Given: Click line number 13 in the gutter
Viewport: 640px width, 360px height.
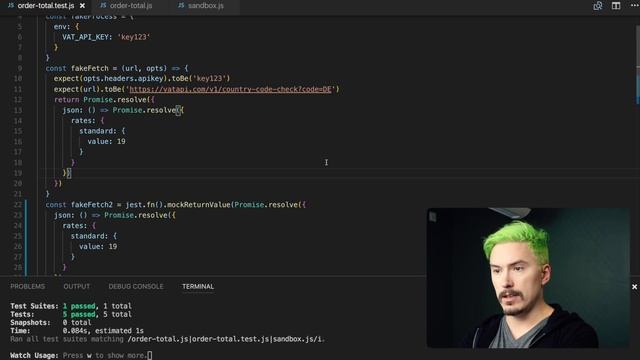Looking at the screenshot, I should click(18, 110).
